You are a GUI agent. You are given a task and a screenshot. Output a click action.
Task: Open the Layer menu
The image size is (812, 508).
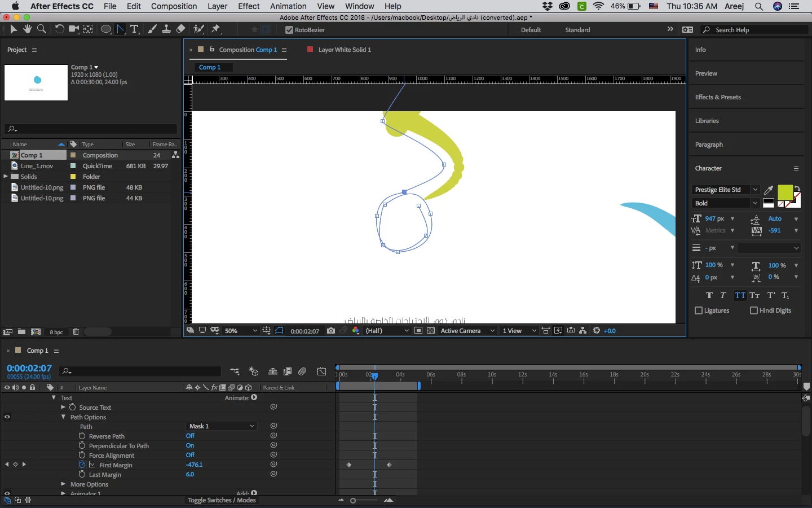(217, 6)
